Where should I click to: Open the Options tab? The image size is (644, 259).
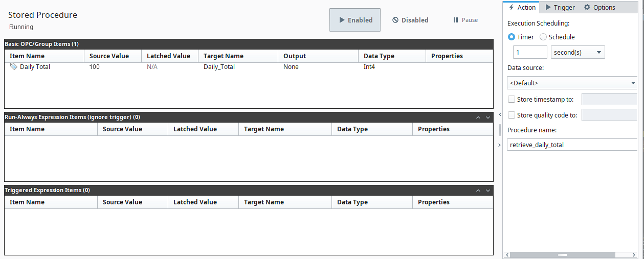[599, 7]
